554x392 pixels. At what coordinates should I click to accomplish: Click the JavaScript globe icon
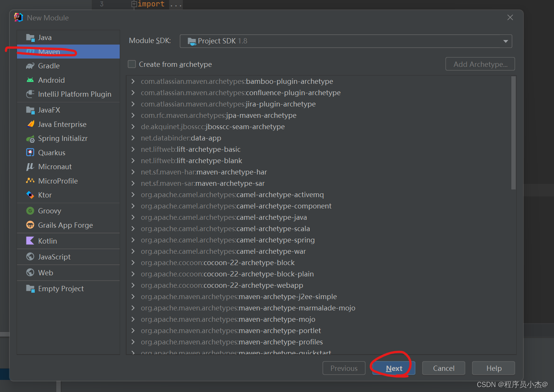(30, 257)
